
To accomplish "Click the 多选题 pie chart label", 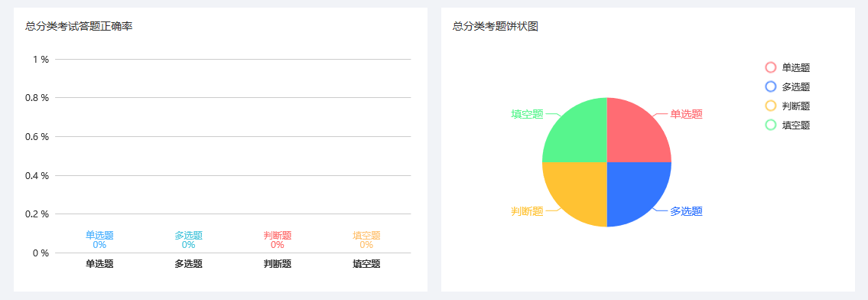I will pyautogui.click(x=687, y=211).
